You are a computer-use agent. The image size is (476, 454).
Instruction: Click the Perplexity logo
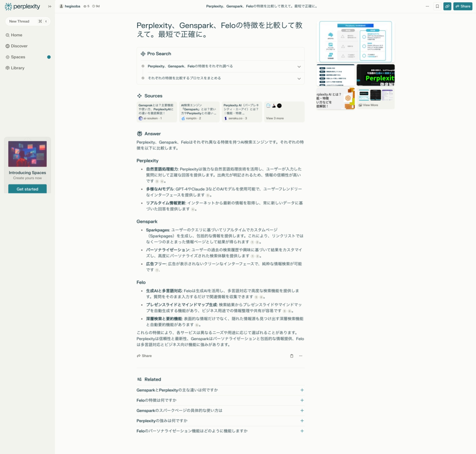pos(22,6)
